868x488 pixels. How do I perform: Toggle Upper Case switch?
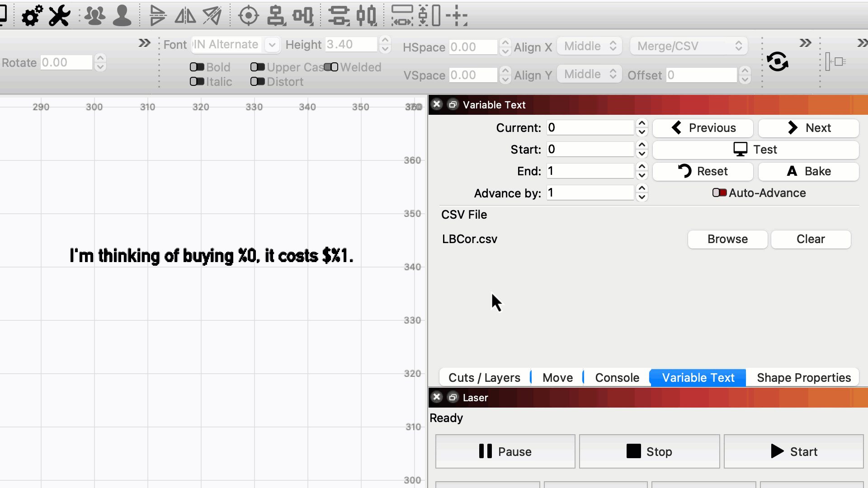(257, 67)
